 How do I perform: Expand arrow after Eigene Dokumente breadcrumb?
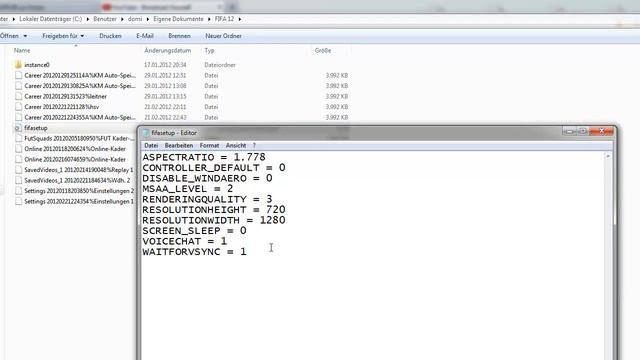[x=209, y=19]
